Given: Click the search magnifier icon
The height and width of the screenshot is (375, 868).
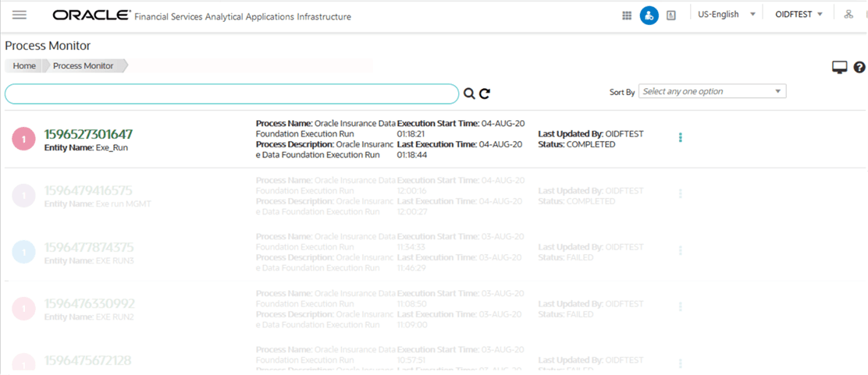Looking at the screenshot, I should (469, 94).
